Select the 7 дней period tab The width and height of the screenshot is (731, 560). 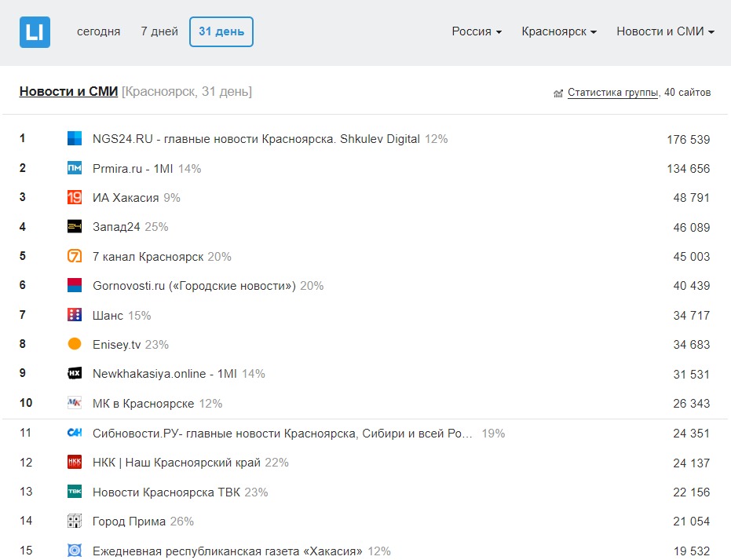(x=159, y=32)
